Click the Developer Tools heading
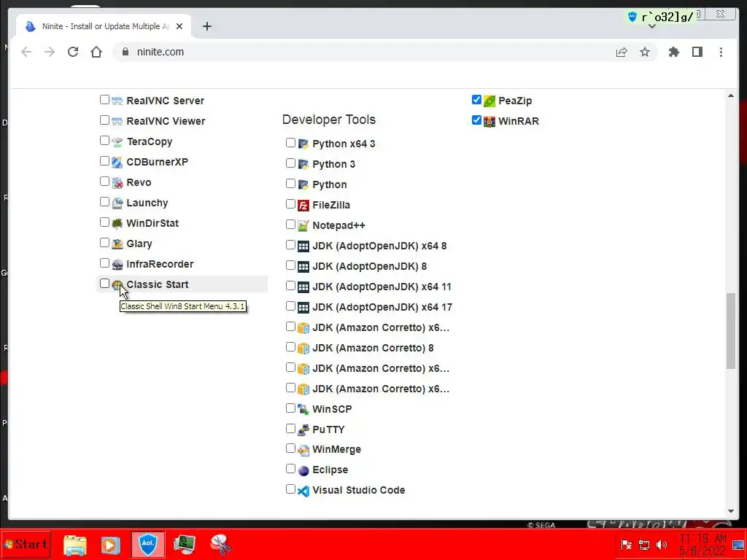This screenshot has width=747, height=560. [329, 120]
